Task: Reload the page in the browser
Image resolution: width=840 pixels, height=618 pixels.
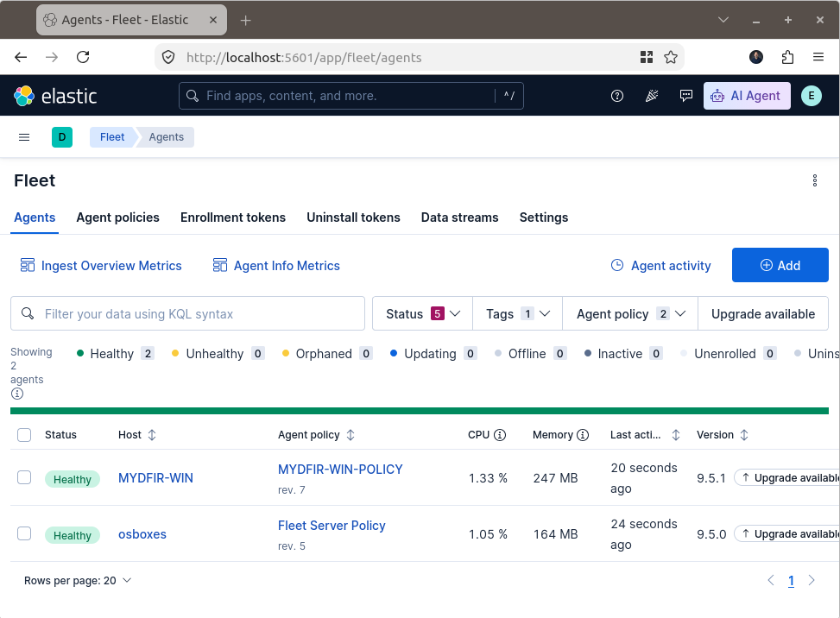Action: pos(83,57)
